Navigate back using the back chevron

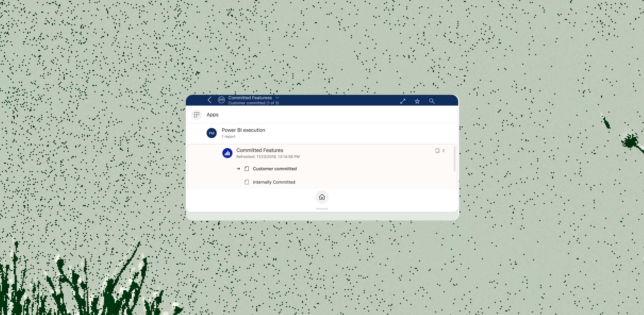[209, 100]
